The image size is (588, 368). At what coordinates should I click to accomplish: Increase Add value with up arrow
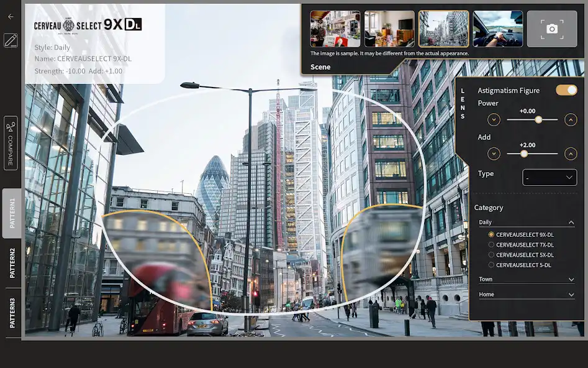571,154
